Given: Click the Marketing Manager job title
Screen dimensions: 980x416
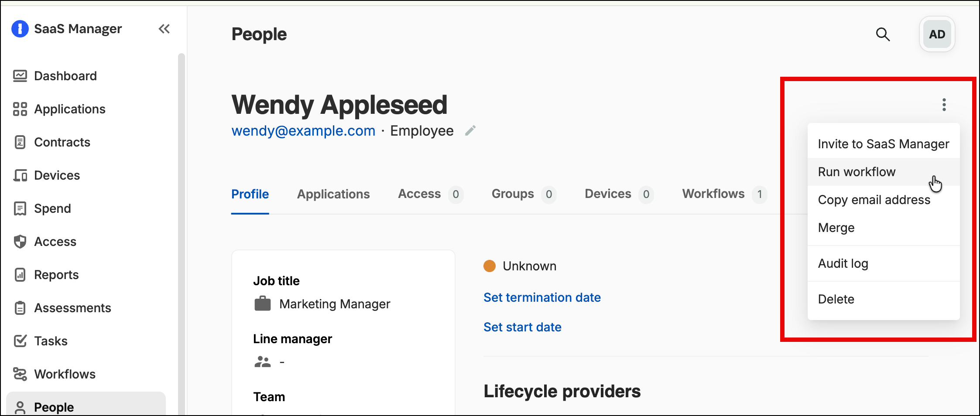Looking at the screenshot, I should (x=335, y=304).
